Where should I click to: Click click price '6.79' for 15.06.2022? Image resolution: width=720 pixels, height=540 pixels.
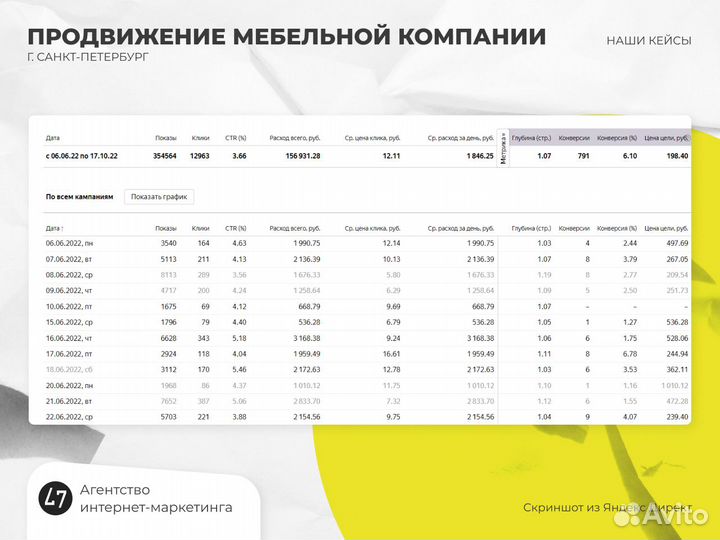(x=393, y=322)
